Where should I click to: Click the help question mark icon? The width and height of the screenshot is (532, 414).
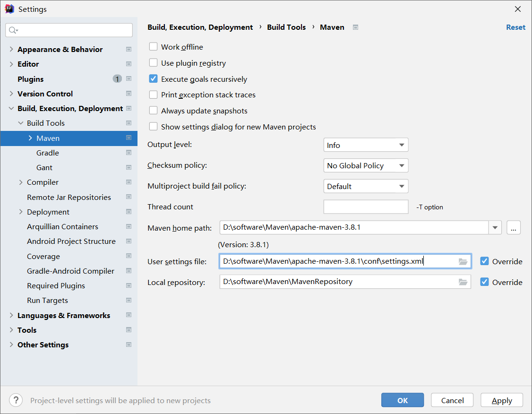pos(16,400)
